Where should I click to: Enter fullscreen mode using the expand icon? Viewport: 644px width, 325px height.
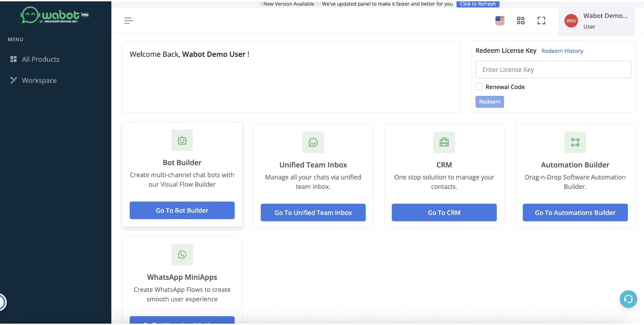(x=541, y=21)
